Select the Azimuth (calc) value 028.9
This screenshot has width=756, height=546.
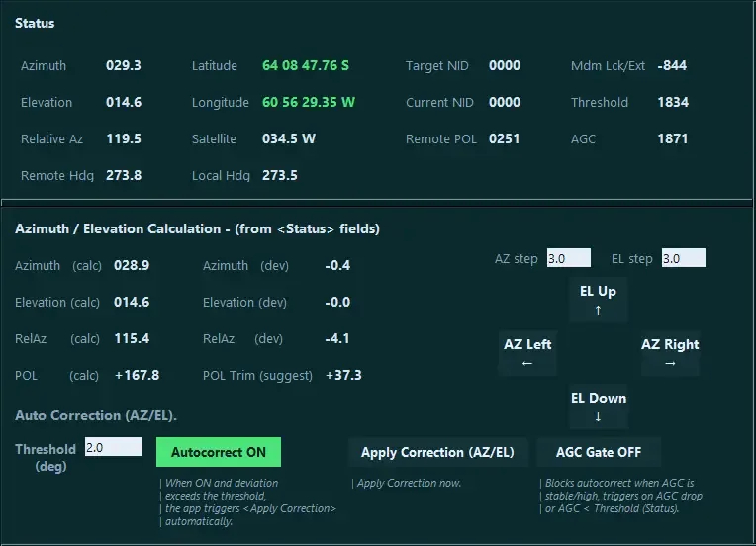[132, 265]
